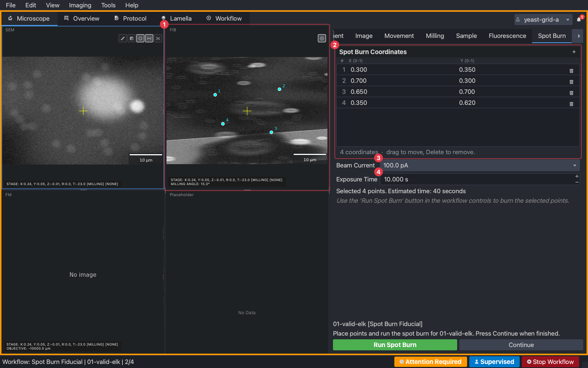Delete spot burn coordinate row 4
588x368 pixels.
point(571,104)
